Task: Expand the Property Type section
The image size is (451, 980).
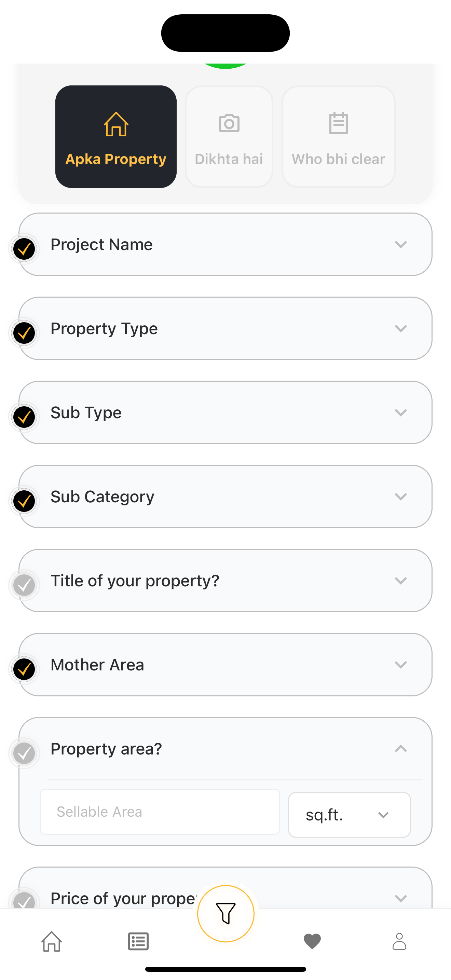Action: [x=400, y=329]
